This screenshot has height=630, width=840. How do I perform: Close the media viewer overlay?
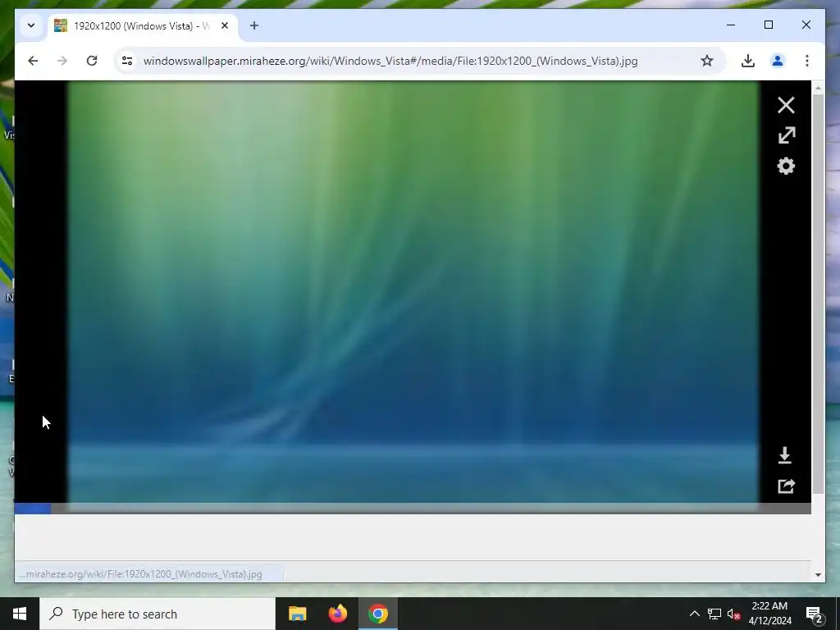point(786,105)
